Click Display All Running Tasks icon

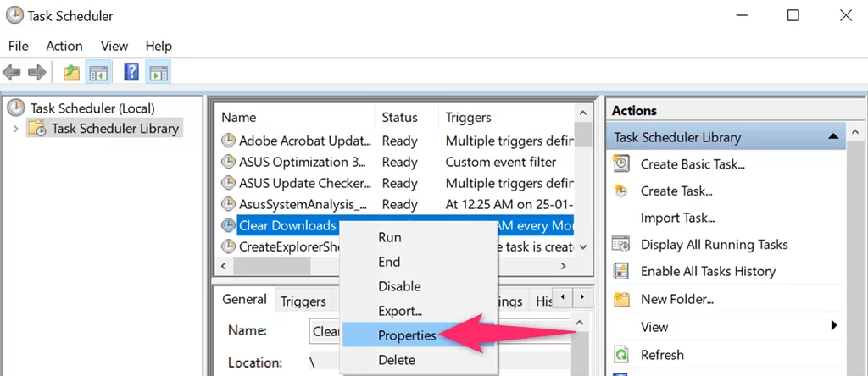621,245
